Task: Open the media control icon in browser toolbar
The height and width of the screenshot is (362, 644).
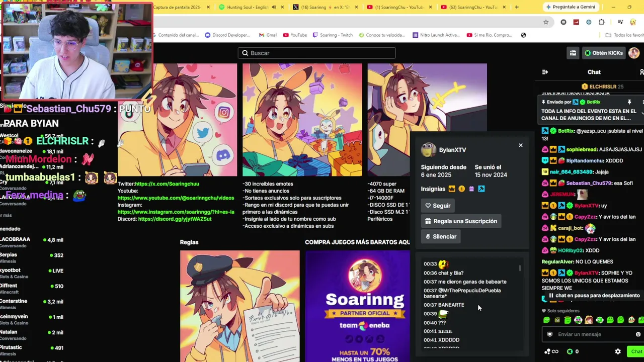Action: point(620,22)
